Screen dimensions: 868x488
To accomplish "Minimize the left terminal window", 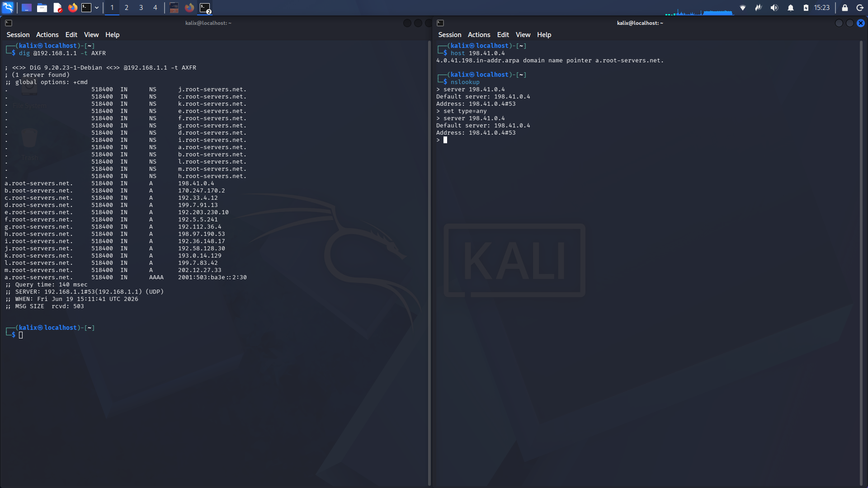I will [407, 23].
